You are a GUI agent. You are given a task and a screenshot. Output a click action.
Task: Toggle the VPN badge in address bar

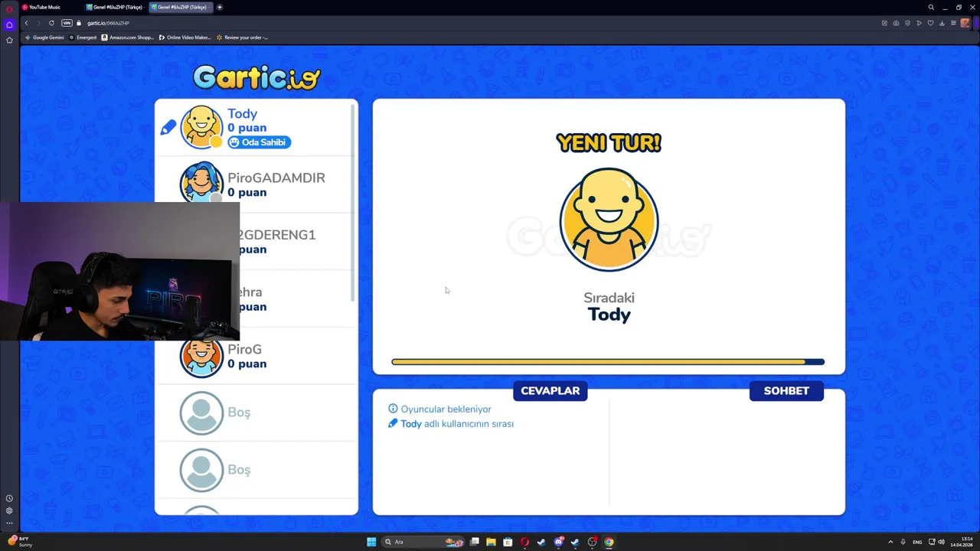67,23
